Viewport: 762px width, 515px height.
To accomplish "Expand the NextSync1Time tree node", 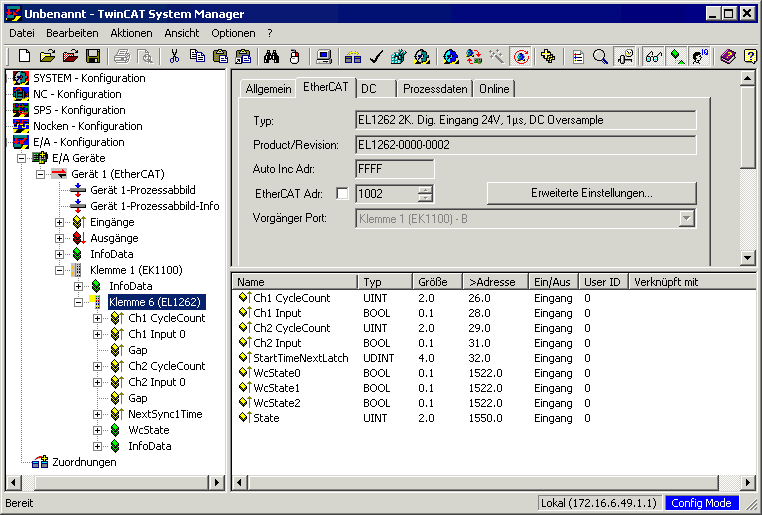I will [x=97, y=414].
